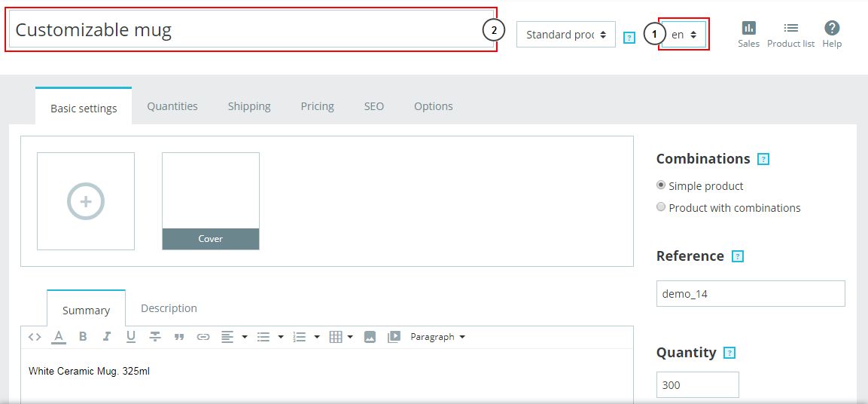The height and width of the screenshot is (404, 868).
Task: Open the text color picker
Action: tap(59, 337)
